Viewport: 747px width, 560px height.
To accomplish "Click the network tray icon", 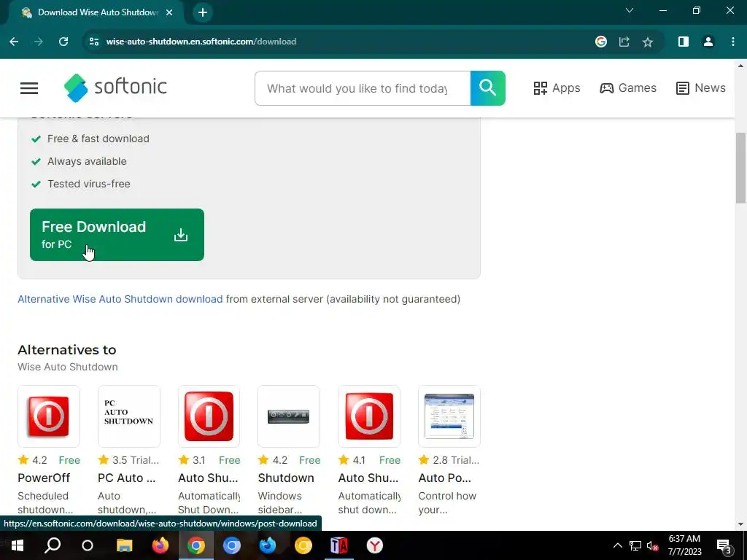I will coord(635,545).
